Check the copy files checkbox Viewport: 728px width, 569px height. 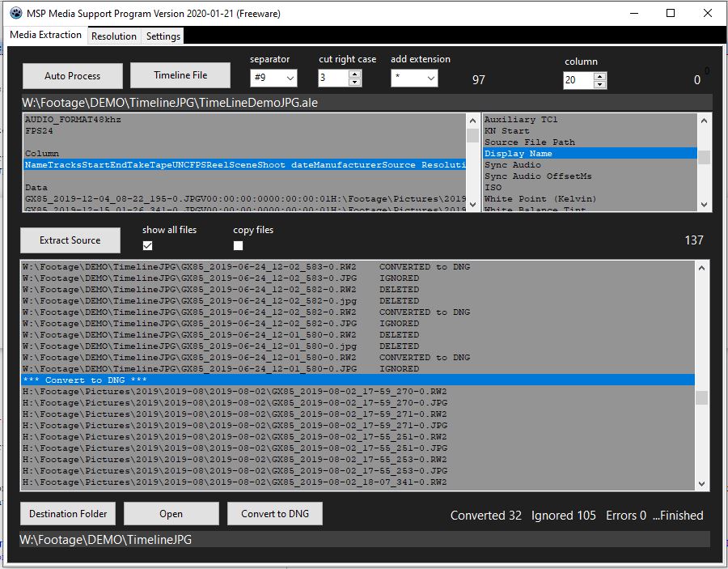coord(239,245)
